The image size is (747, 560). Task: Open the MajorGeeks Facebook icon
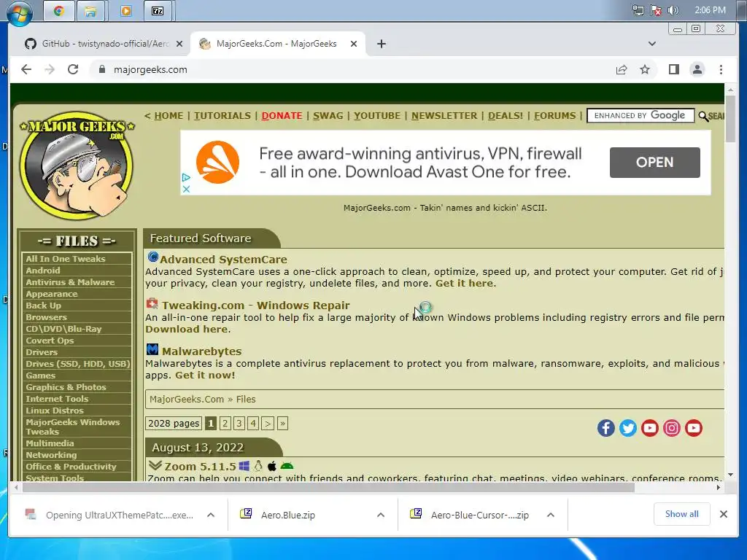(606, 427)
